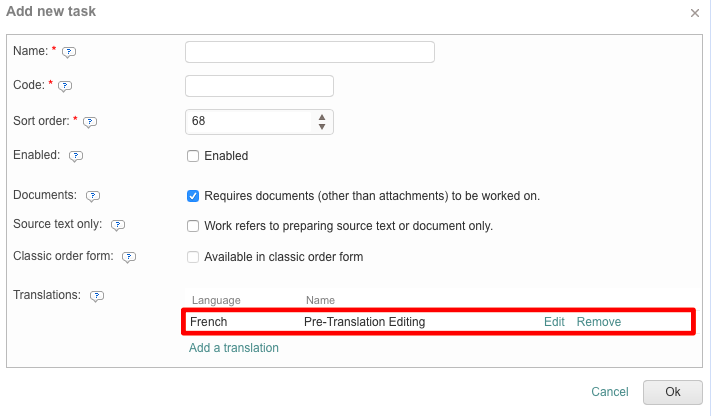Edit the French translation
The image size is (711, 416).
554,322
